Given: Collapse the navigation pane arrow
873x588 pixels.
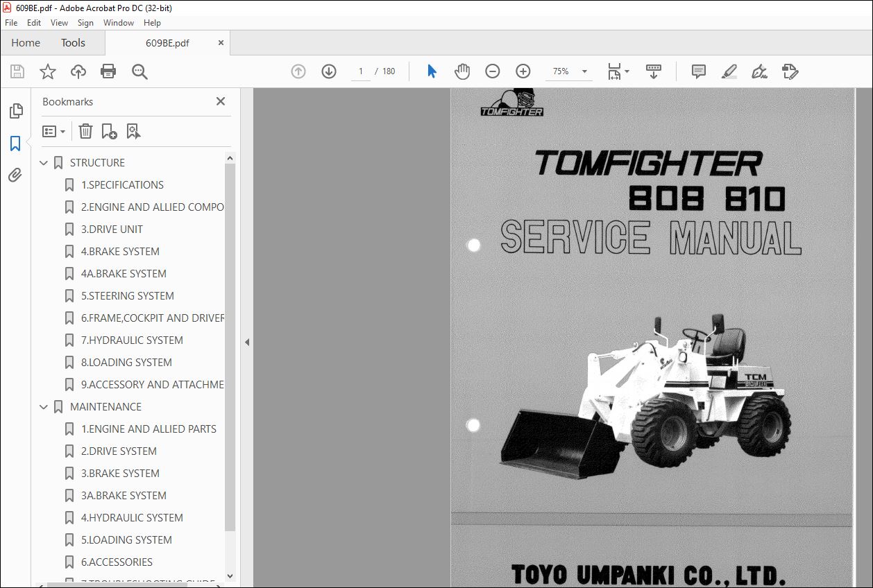Looking at the screenshot, I should point(247,342).
